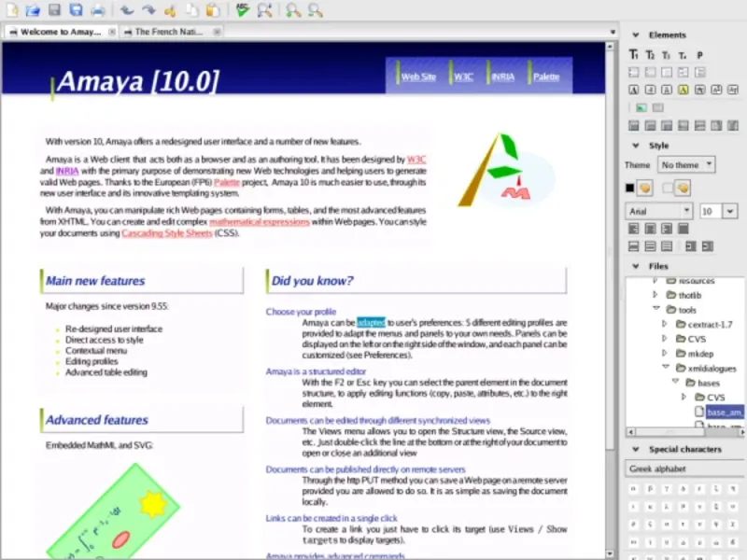747x560 pixels.
Task: Center text in Style panel
Action: tap(650, 229)
